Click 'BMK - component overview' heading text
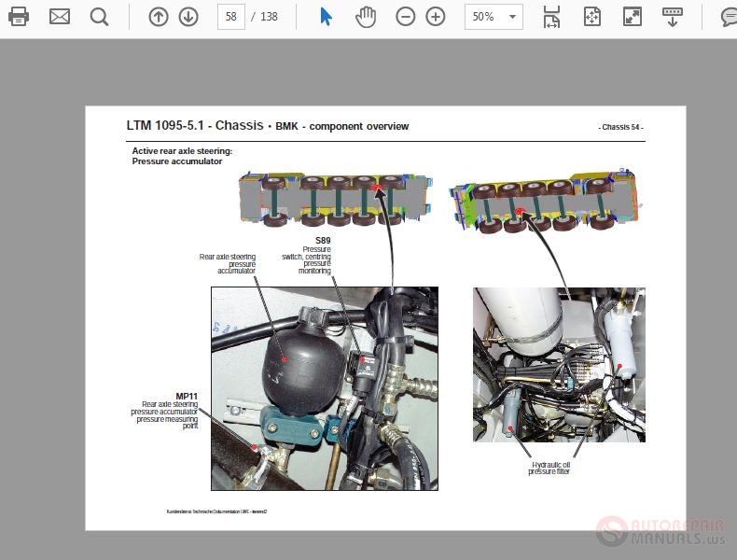The height and width of the screenshot is (560, 737). click(341, 127)
